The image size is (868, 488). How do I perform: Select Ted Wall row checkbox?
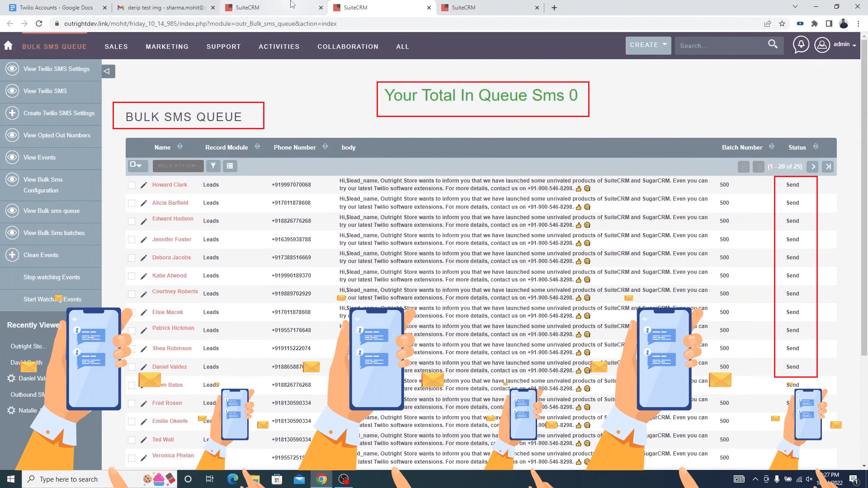click(132, 440)
